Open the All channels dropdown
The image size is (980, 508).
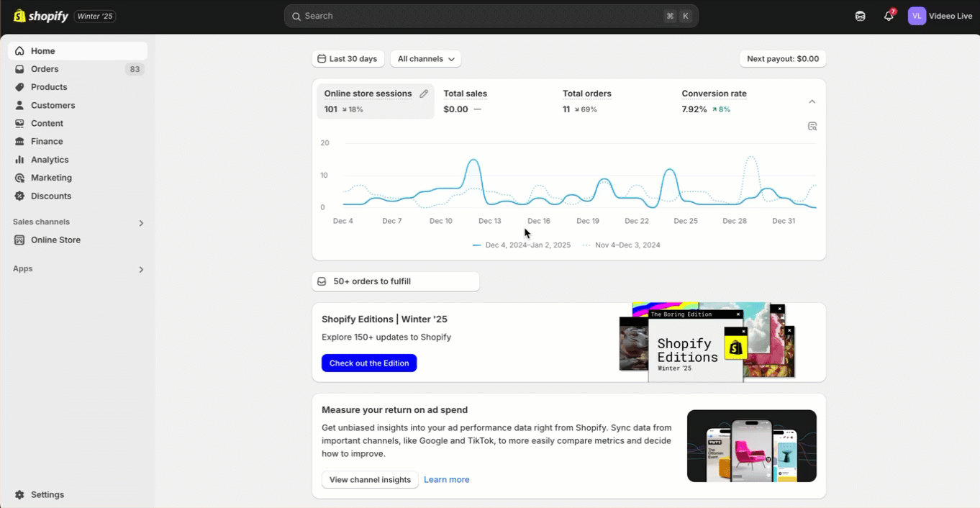pyautogui.click(x=426, y=59)
